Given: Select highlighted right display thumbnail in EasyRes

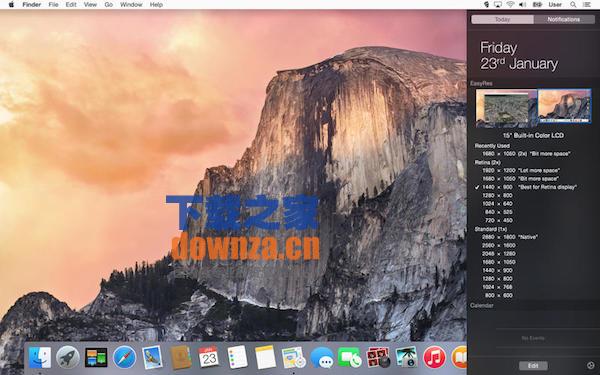Looking at the screenshot, I should point(564,106).
